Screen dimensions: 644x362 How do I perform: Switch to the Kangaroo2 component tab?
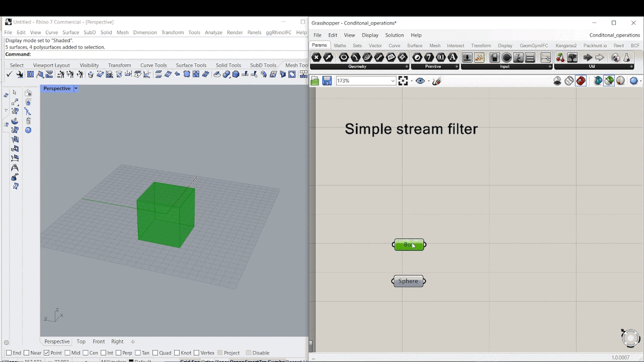coord(566,46)
